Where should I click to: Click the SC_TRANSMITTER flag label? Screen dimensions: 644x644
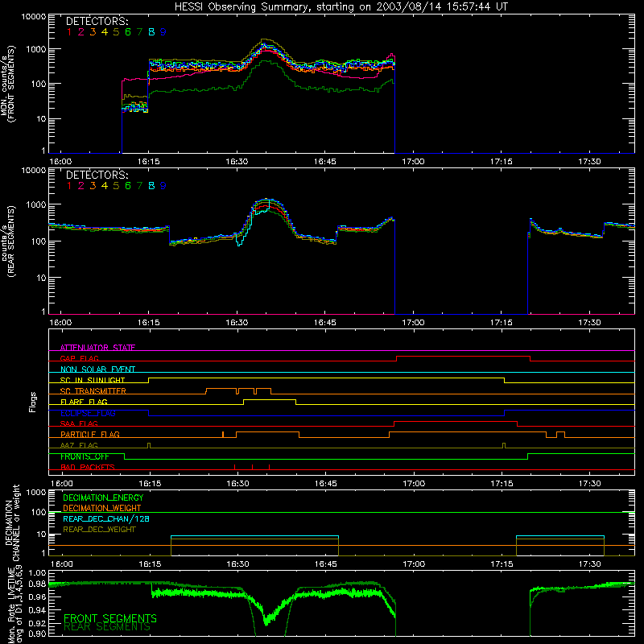coord(93,390)
